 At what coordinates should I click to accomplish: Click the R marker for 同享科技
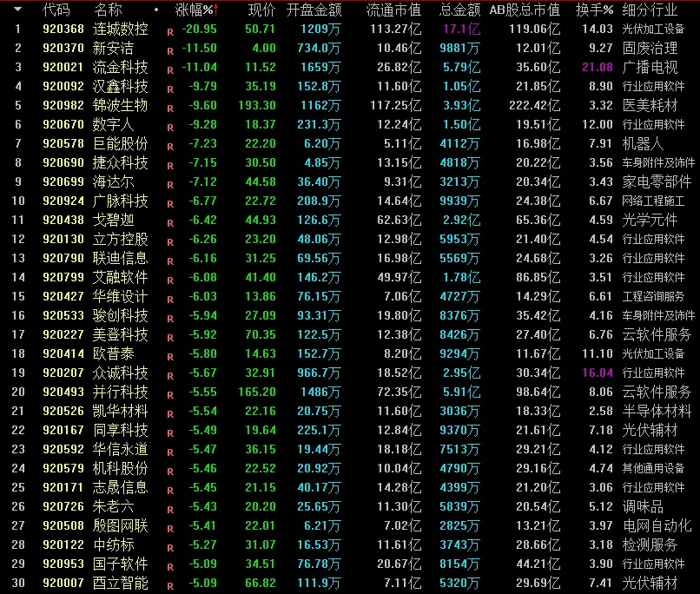[x=170, y=433]
